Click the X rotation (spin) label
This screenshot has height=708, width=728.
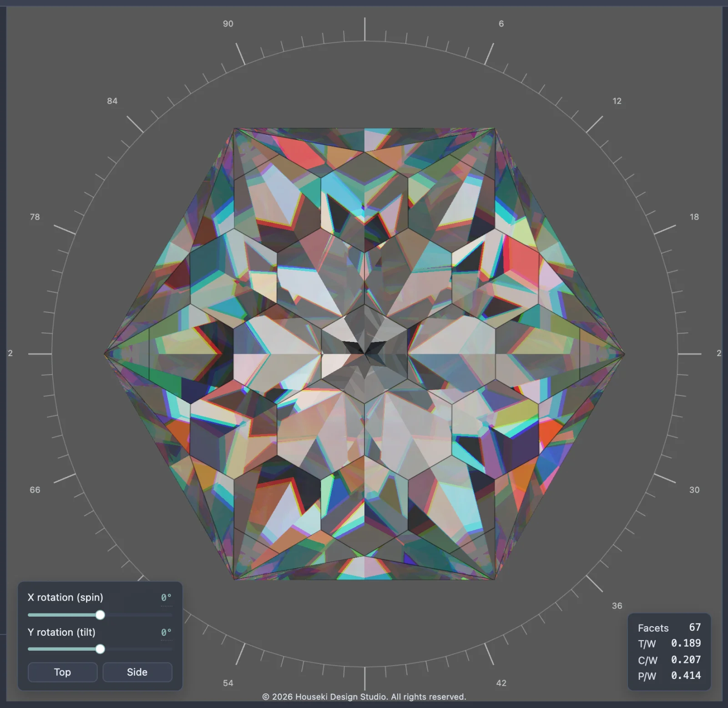tap(65, 598)
